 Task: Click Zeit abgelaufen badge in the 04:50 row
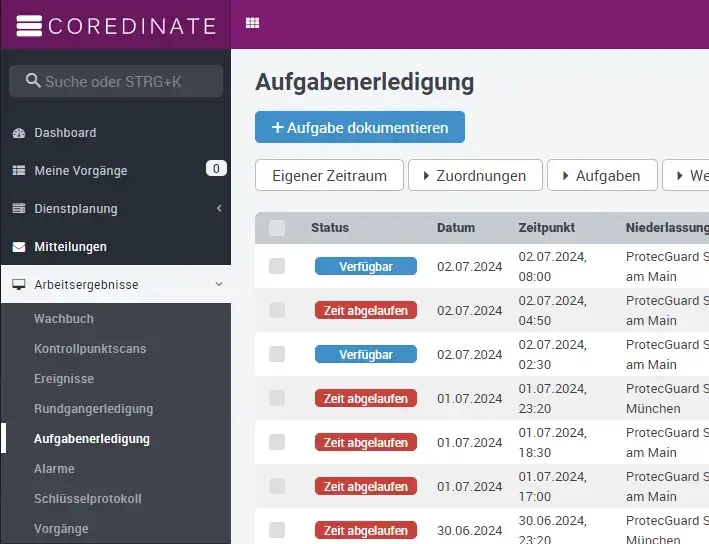click(366, 310)
